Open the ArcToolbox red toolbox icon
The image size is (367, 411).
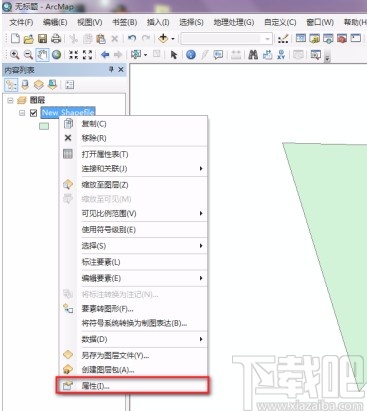[342, 39]
